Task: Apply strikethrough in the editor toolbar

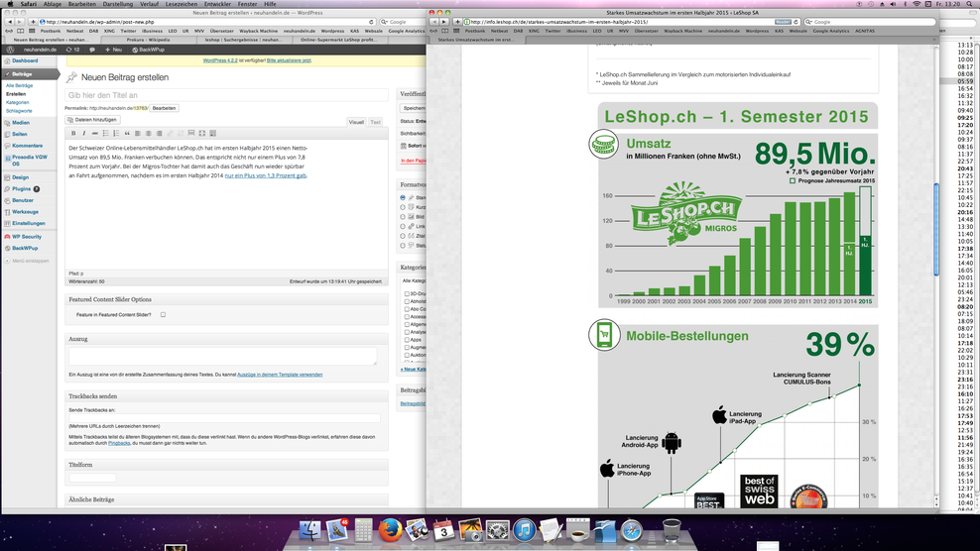Action: pyautogui.click(x=94, y=133)
